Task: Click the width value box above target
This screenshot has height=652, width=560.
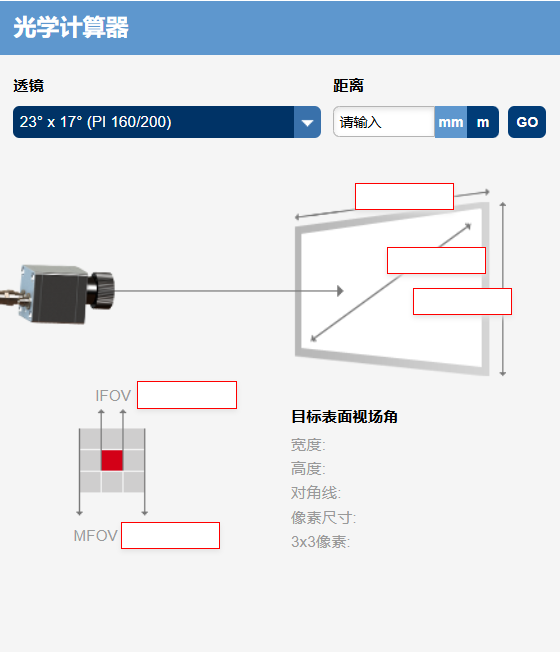Action: 404,196
